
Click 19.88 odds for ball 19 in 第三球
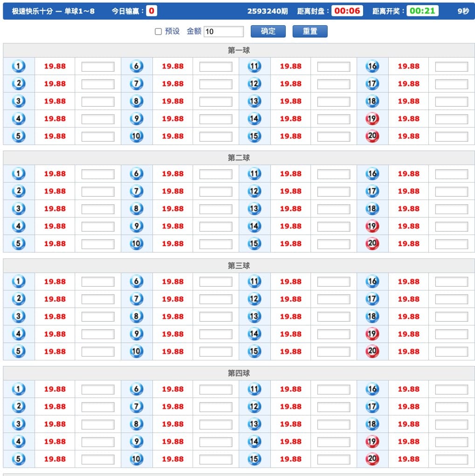(x=408, y=334)
